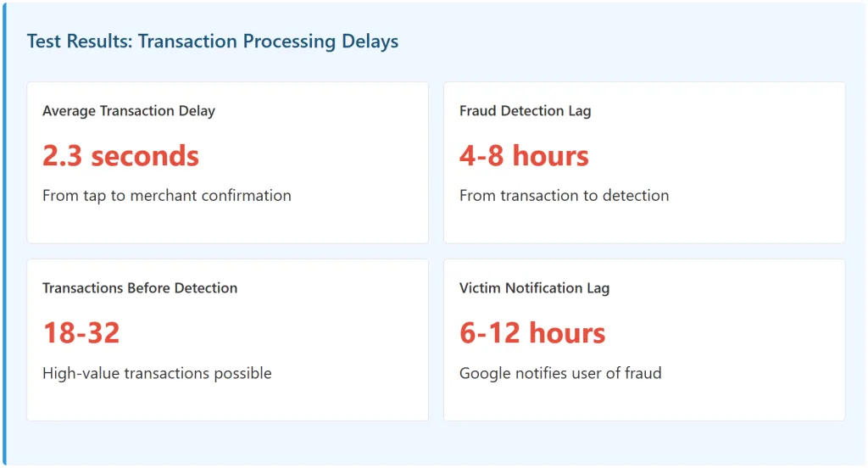Click the red 6-12 hours value
The height and width of the screenshot is (468, 868).
[532, 333]
